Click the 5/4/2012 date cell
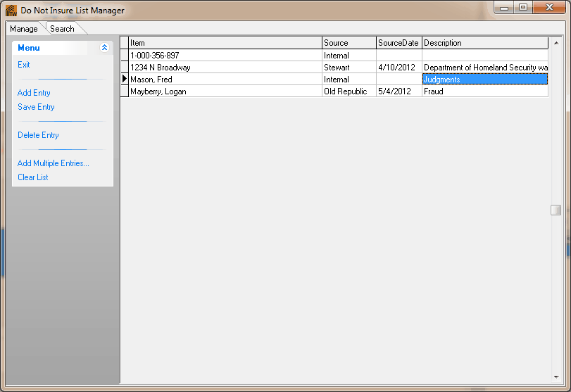This screenshot has width=571, height=392. tap(399, 91)
